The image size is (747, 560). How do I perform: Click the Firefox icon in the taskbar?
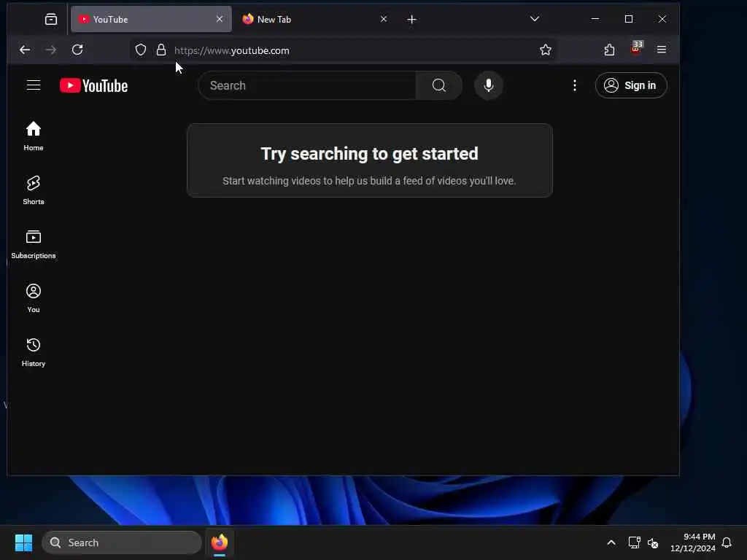(x=219, y=542)
